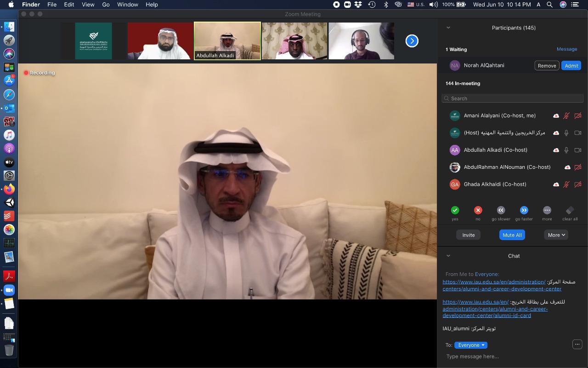588x368 pixels.
Task: Open chat options ellipsis button
Action: pos(577,344)
